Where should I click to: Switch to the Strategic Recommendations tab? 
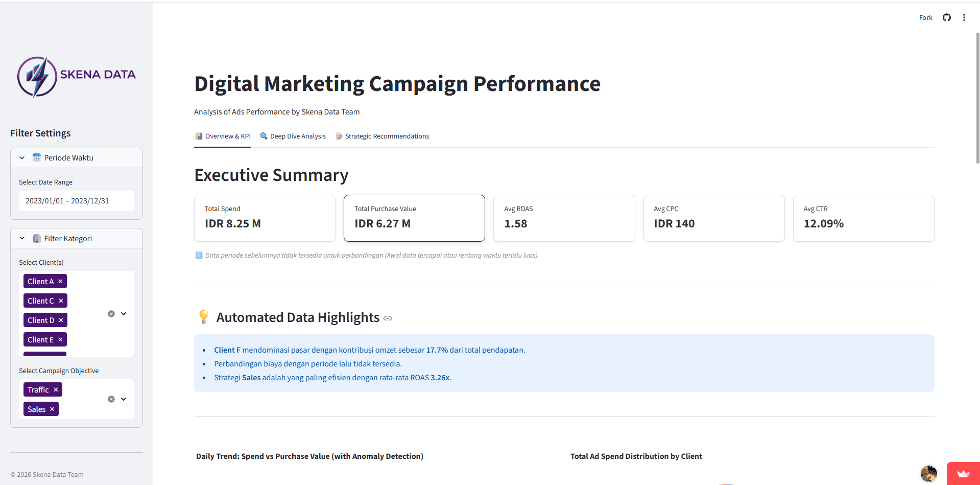[x=387, y=136]
